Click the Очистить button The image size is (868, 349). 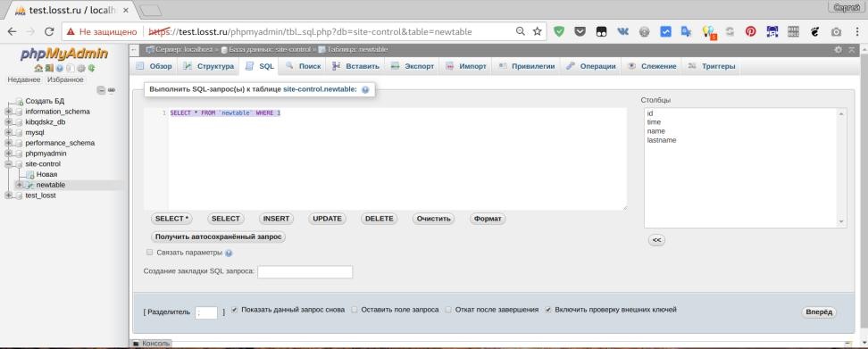(x=433, y=219)
